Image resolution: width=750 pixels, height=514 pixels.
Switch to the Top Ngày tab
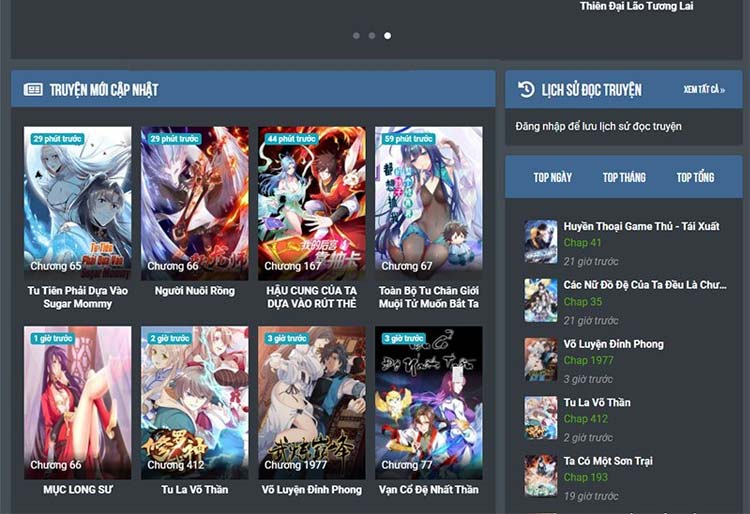coord(552,177)
